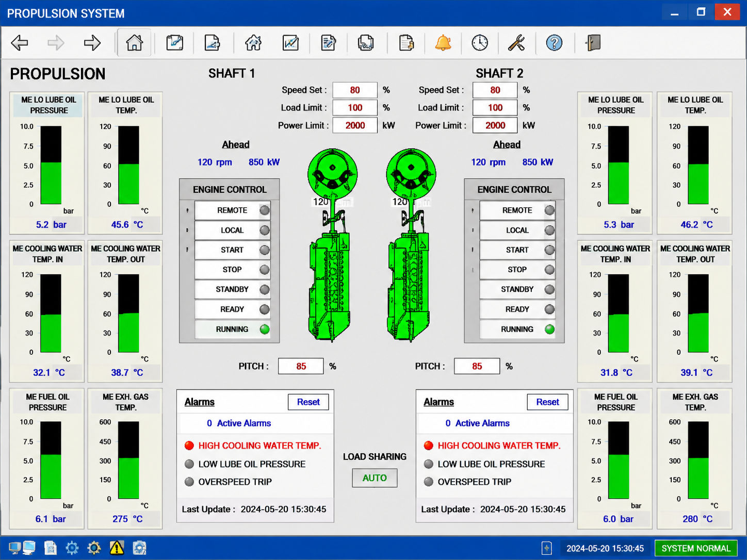747x560 pixels.
Task: Click STOP in Shaft 1 engine control
Action: 232,270
